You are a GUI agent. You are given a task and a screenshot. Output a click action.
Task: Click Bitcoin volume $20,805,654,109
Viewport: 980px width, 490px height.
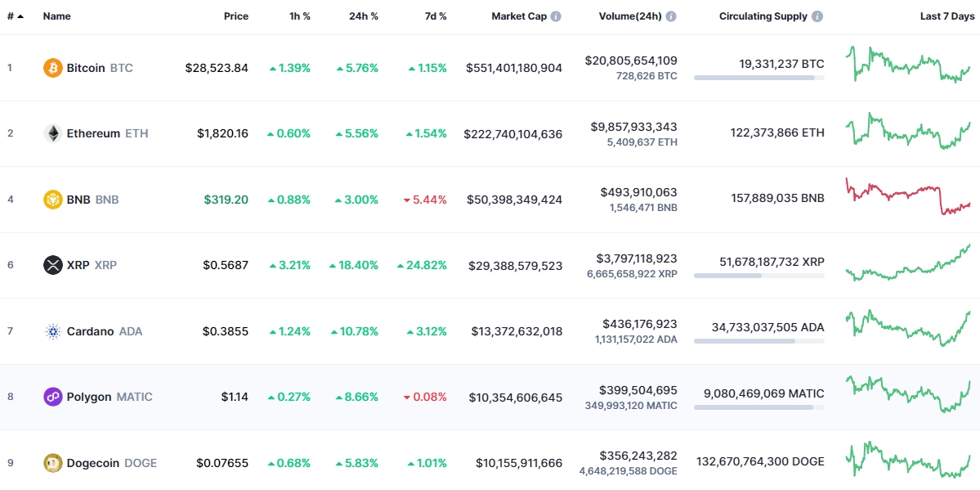pos(631,61)
